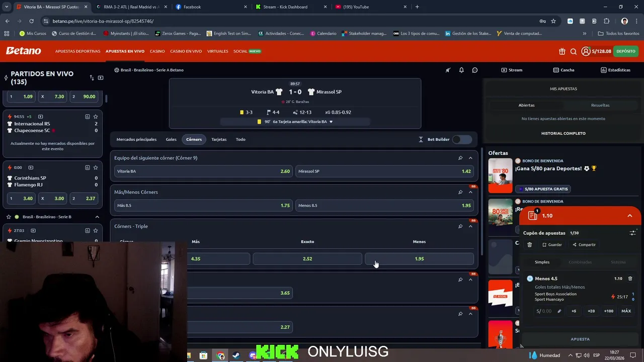This screenshot has width=644, height=362.
Task: Click the APUESTA place bet button
Action: [580, 339]
